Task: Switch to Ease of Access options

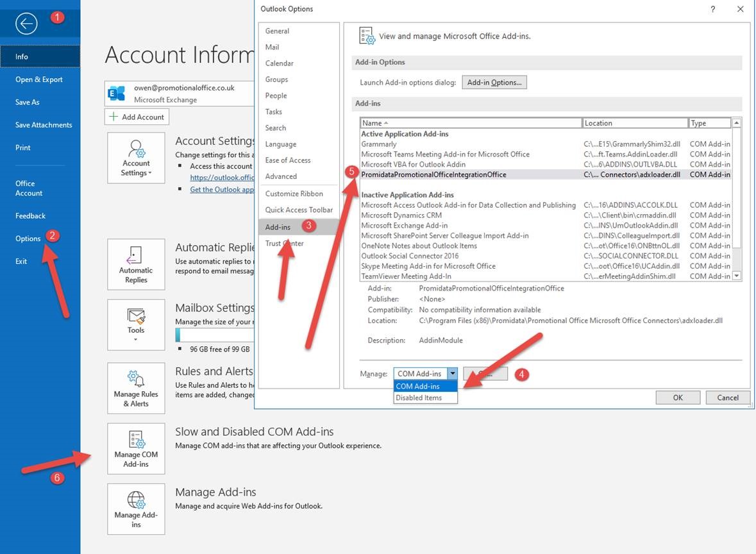Action: point(299,160)
